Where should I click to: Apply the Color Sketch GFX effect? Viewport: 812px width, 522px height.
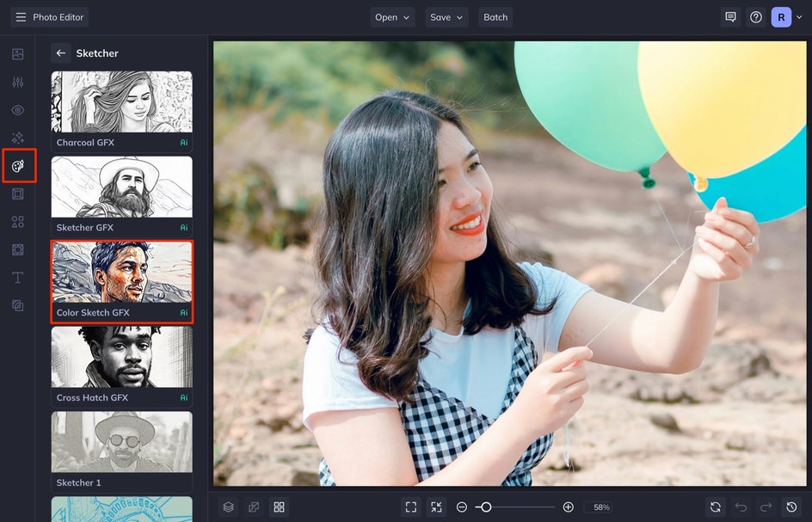121,282
